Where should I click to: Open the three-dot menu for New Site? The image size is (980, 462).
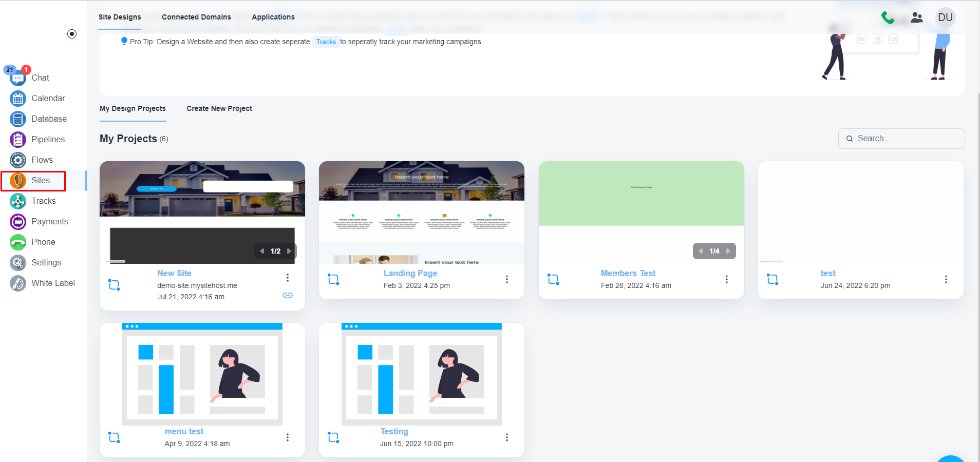pos(288,278)
